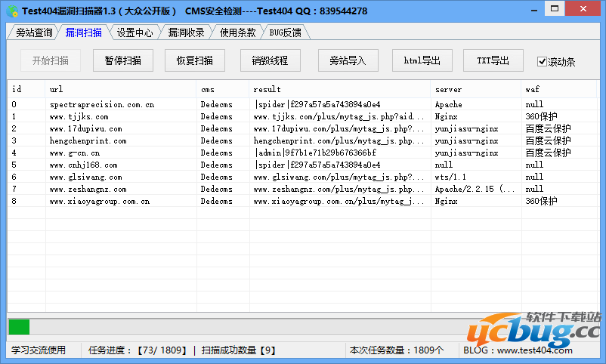The height and width of the screenshot is (364, 606).
Task: Select the row for www.tjjks.com
Action: tap(79, 117)
